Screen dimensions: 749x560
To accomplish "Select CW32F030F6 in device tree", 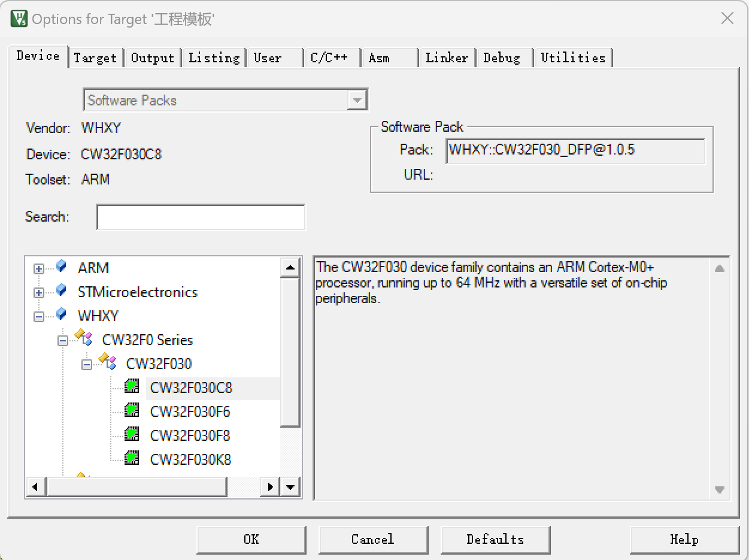I will click(x=190, y=412).
